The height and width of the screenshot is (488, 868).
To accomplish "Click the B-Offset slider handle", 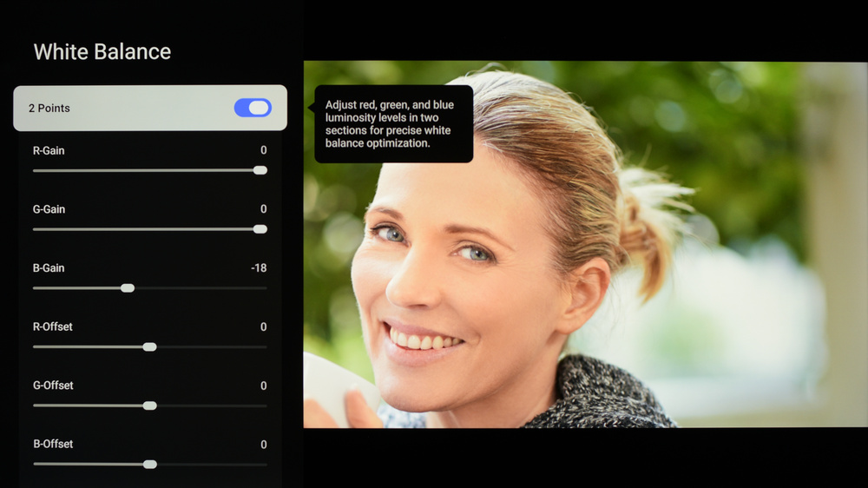I will 149,465.
